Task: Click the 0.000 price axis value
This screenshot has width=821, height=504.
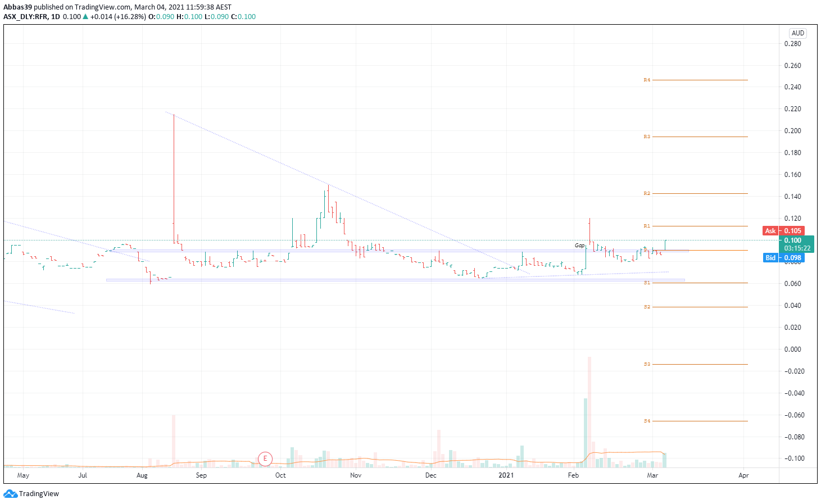Action: (793, 349)
